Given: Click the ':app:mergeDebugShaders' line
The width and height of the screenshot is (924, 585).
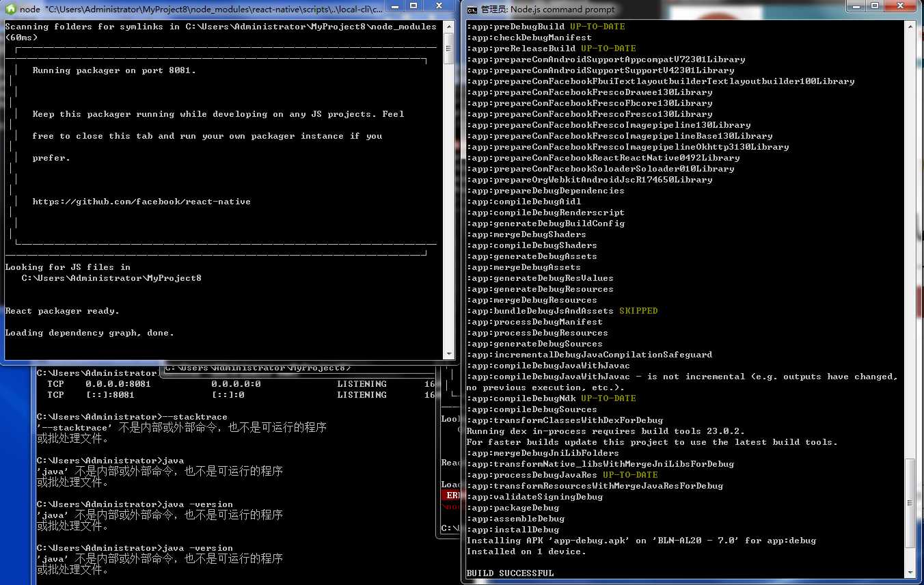Looking at the screenshot, I should click(x=526, y=234).
